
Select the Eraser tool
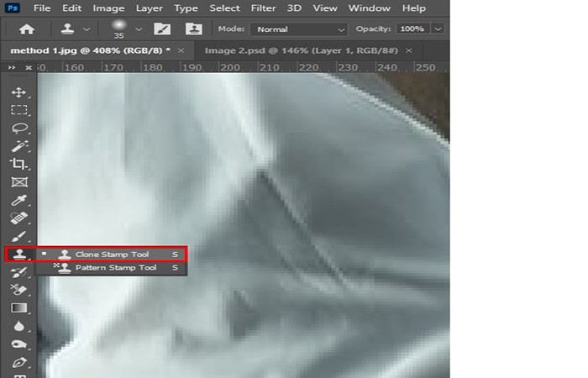coord(18,290)
